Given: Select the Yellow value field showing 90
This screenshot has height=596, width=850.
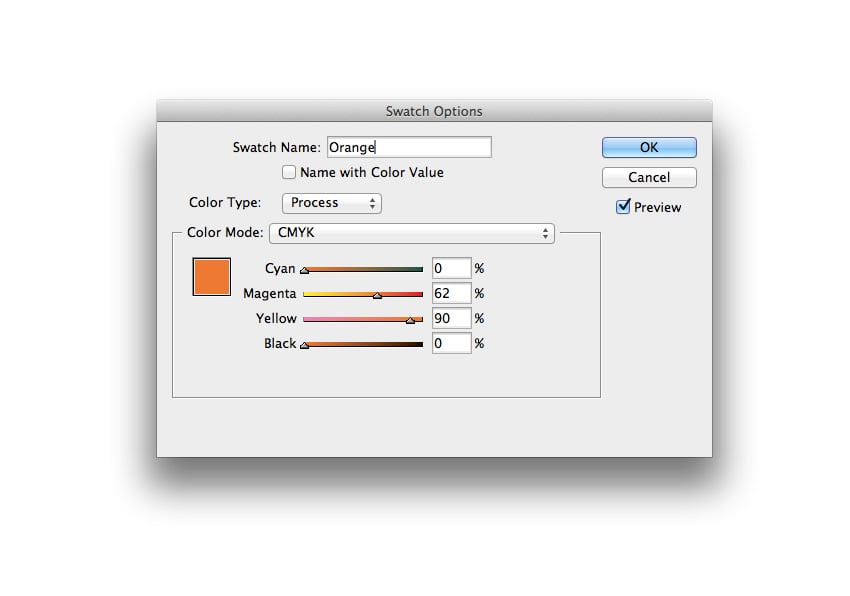Looking at the screenshot, I should click(452, 318).
